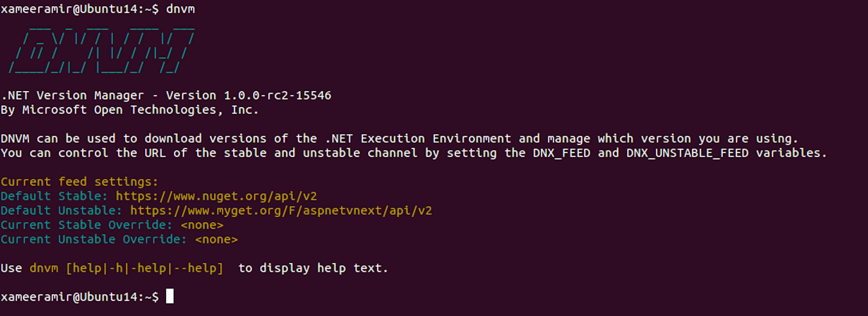Image resolution: width=868 pixels, height=316 pixels.
Task: Click the 'dnvm [help|-h|-help|--help]' hint text
Action: (x=126, y=268)
